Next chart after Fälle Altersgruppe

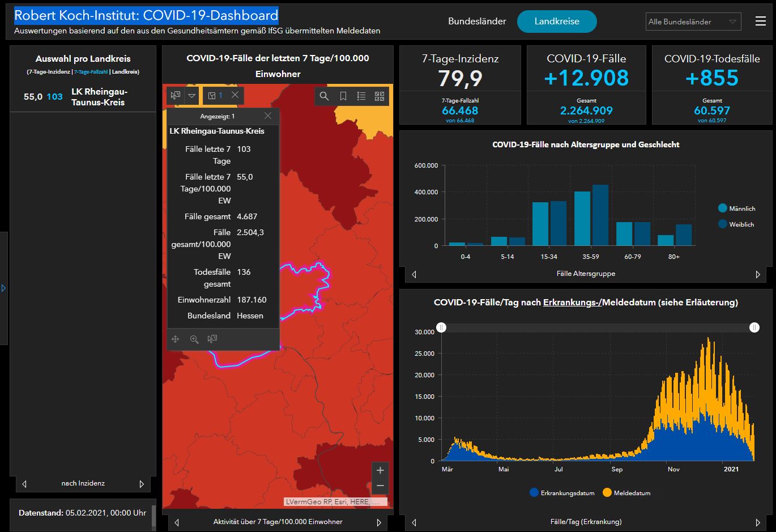point(758,274)
